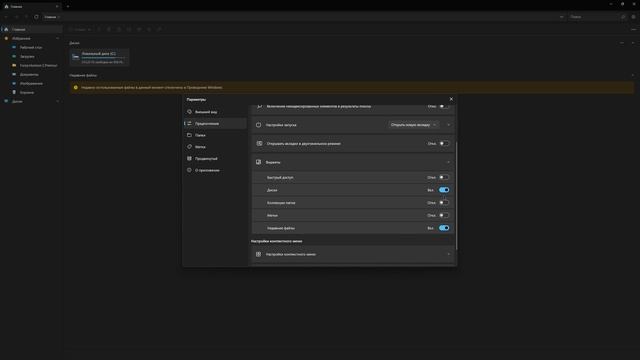The width and height of the screenshot is (640, 360).
Task: Select the Главная tab
Action: click(31, 6)
